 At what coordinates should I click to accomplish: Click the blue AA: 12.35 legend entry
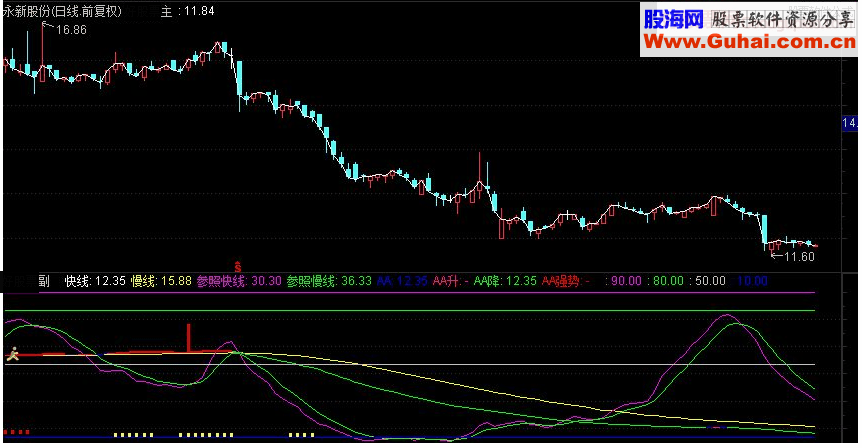[402, 281]
